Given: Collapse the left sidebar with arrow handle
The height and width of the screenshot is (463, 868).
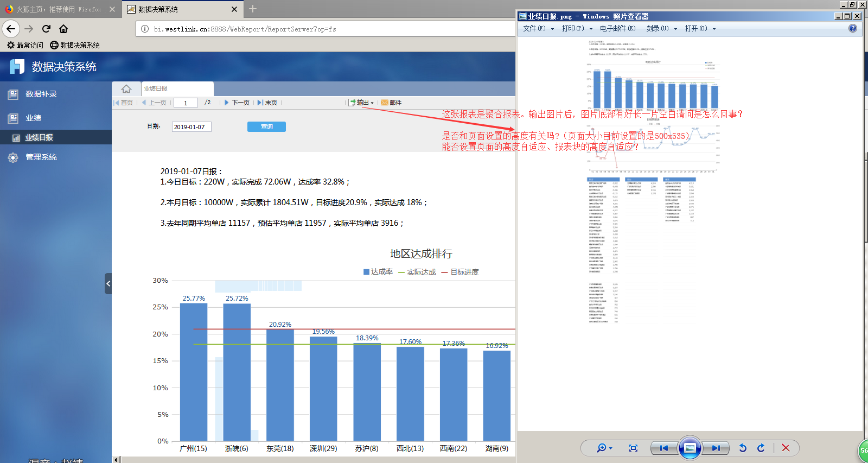Looking at the screenshot, I should pos(108,283).
